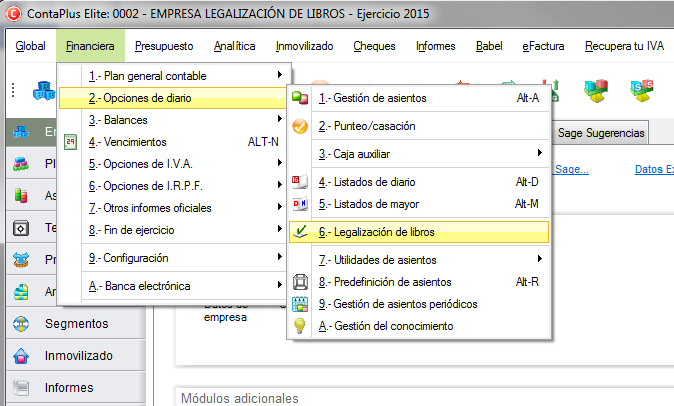Open the Datos link at right edge

coord(654,169)
